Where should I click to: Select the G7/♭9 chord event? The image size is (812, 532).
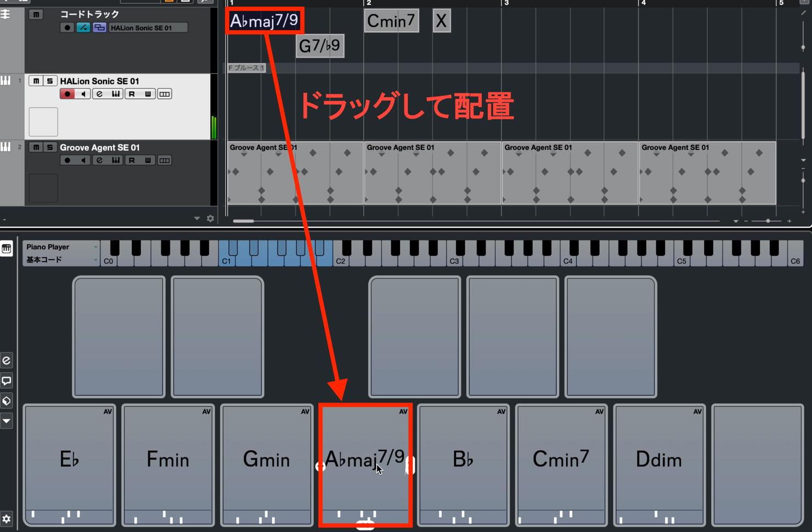[320, 46]
